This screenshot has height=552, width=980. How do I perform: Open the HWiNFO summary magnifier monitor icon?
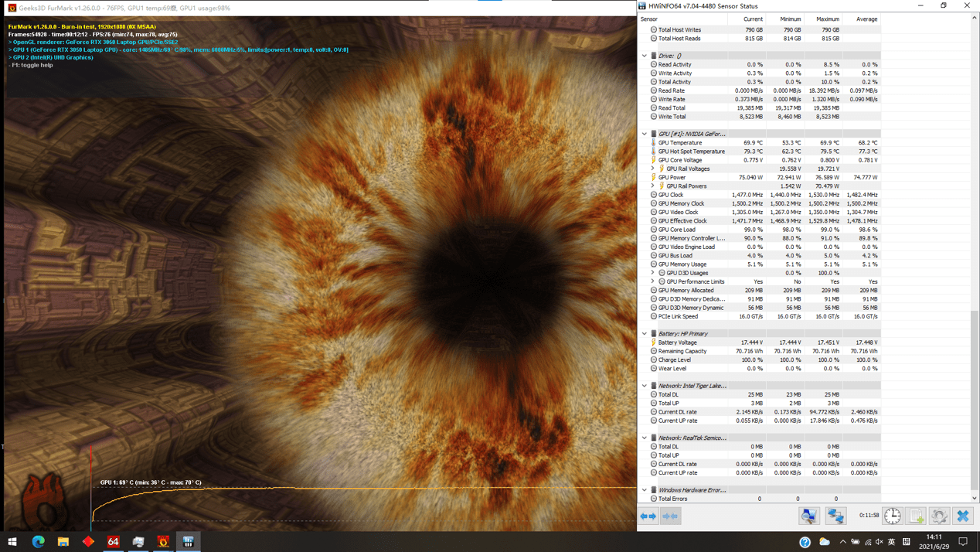click(x=809, y=516)
